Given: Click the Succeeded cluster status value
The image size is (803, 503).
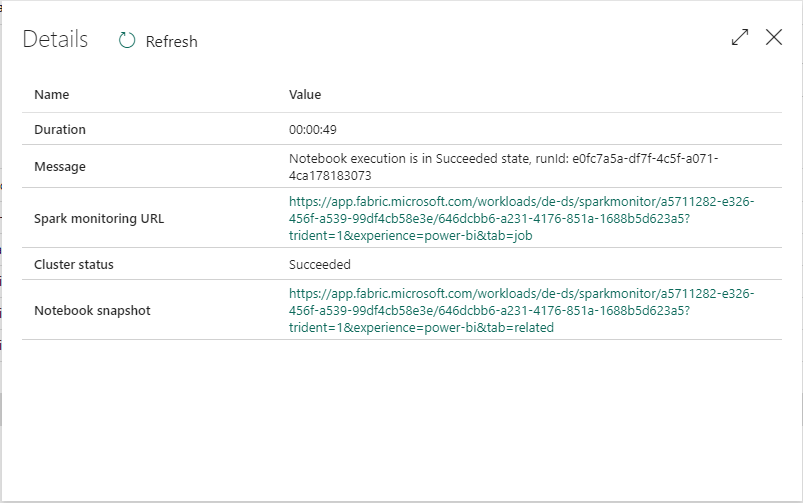Looking at the screenshot, I should pyautogui.click(x=320, y=265).
